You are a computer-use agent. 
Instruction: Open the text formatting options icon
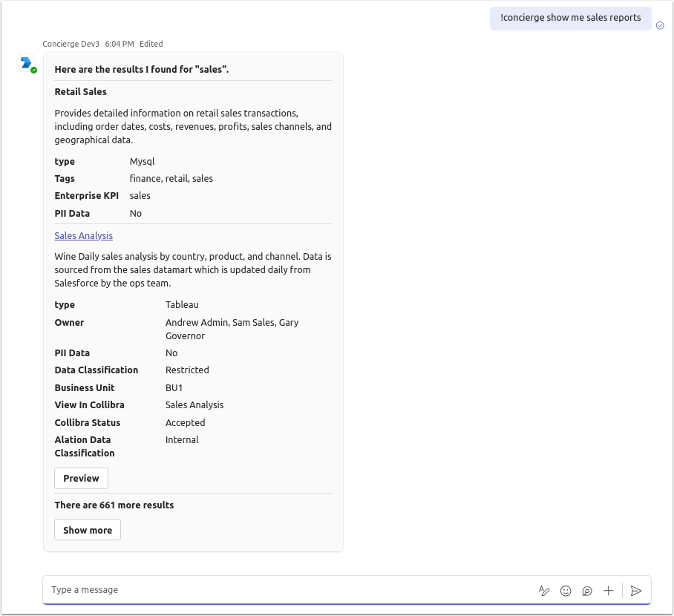click(x=544, y=591)
